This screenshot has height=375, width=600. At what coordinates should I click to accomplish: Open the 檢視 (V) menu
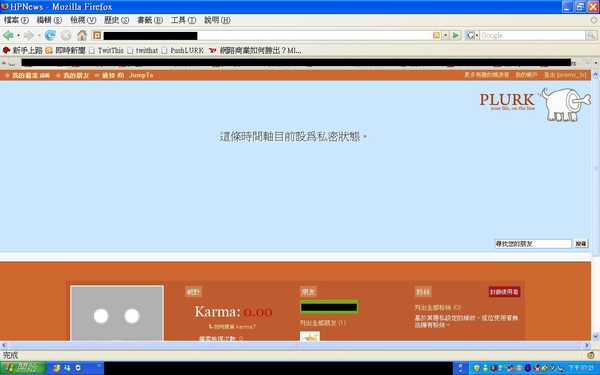point(83,20)
